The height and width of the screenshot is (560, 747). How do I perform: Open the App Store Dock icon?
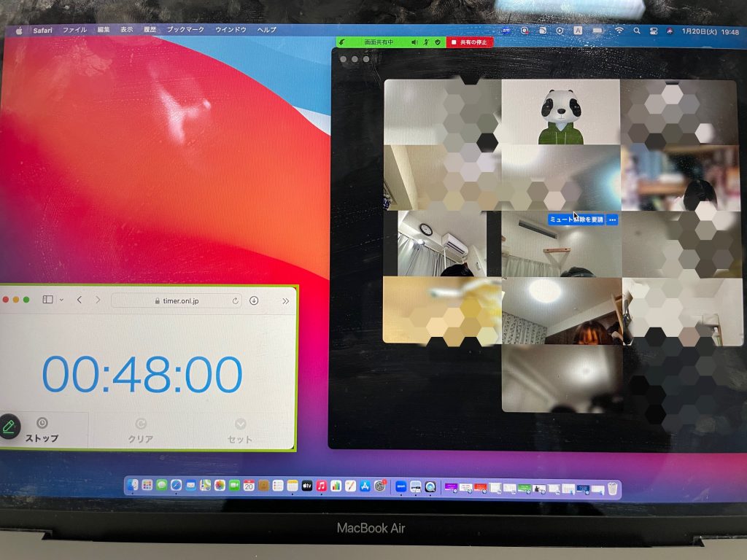365,486
